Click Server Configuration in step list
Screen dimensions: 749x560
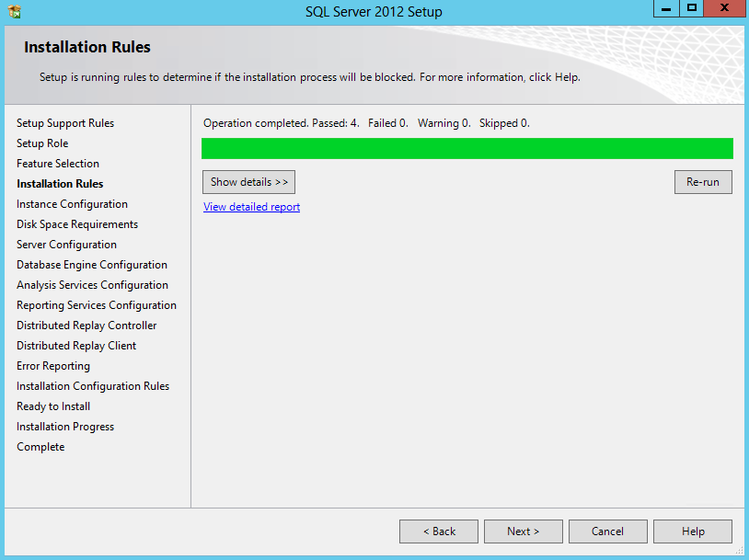click(x=66, y=245)
